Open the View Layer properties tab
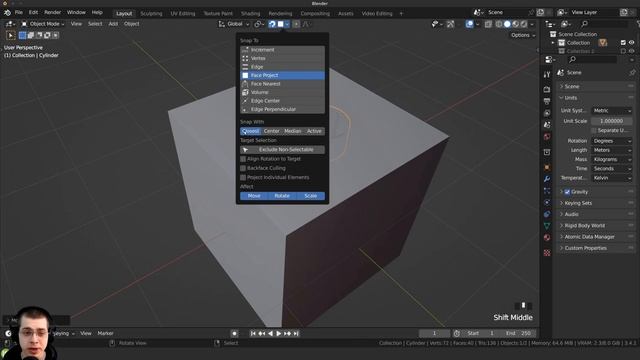 click(x=547, y=113)
